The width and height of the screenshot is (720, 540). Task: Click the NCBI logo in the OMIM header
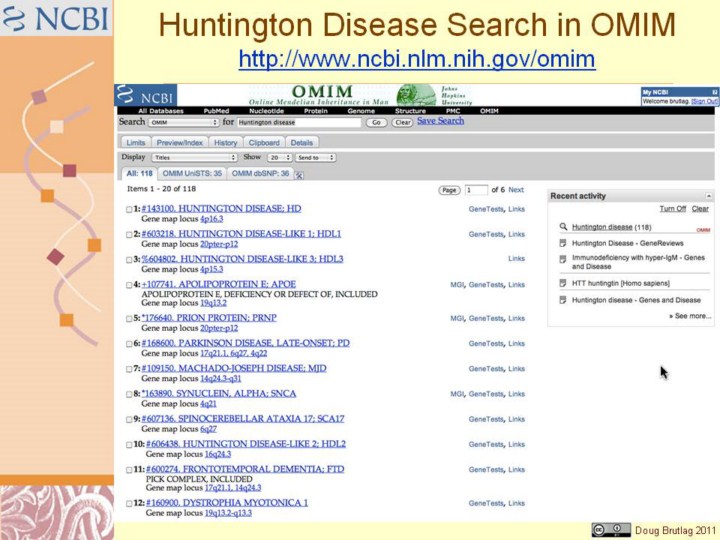147,95
